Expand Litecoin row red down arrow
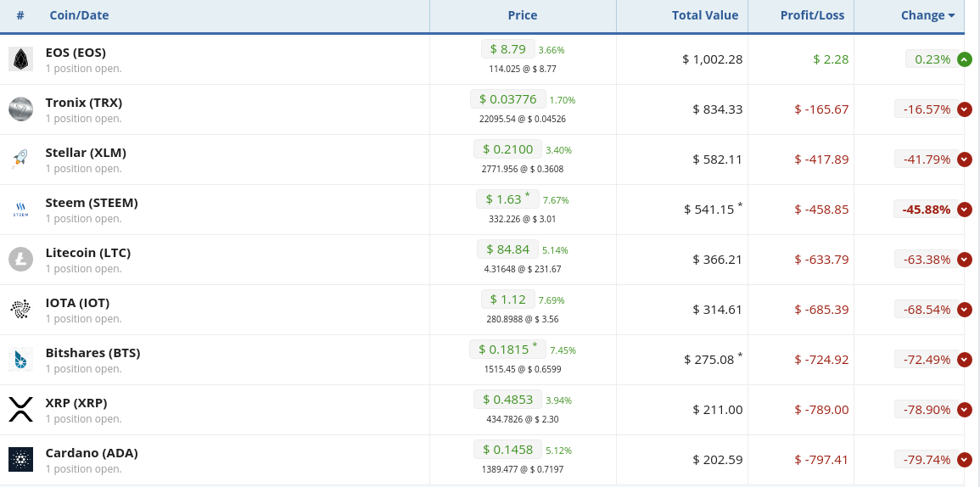 click(965, 260)
